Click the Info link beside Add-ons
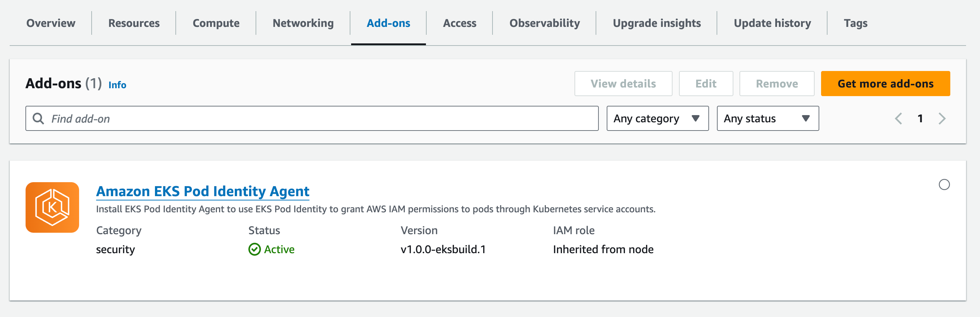The width and height of the screenshot is (980, 317). click(x=117, y=85)
